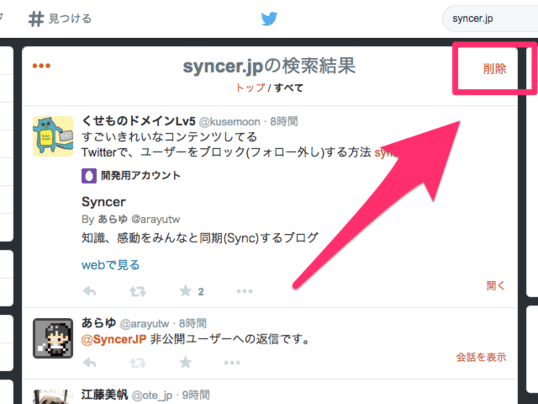Show conversation via 会話を表示
The height and width of the screenshot is (404, 538).
pos(481,357)
